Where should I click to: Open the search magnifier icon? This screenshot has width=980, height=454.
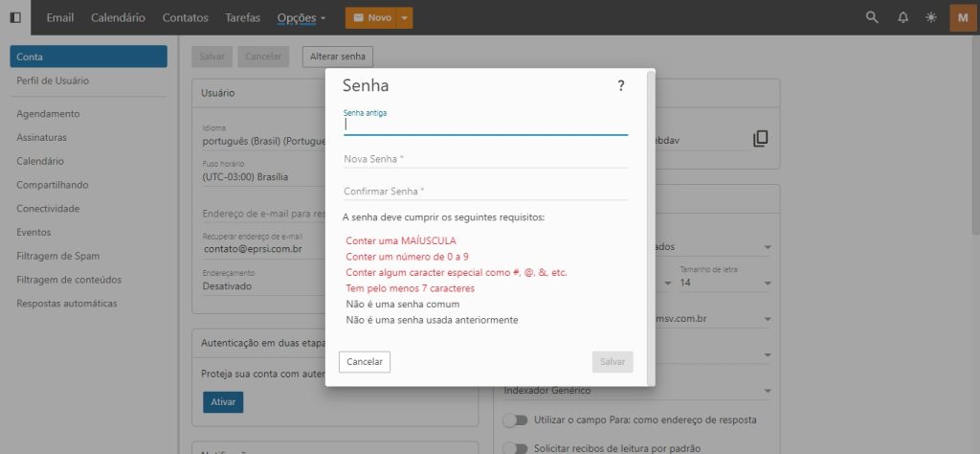[871, 17]
